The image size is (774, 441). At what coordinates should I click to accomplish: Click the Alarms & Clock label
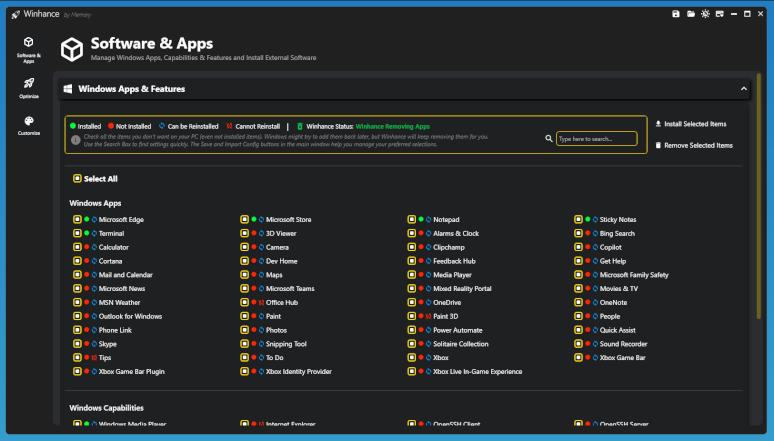click(456, 233)
